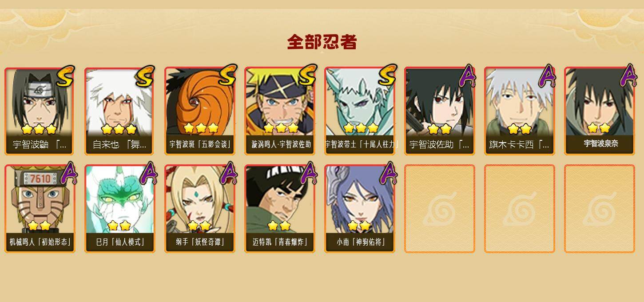Click the A rank badge on 小南

tap(388, 173)
